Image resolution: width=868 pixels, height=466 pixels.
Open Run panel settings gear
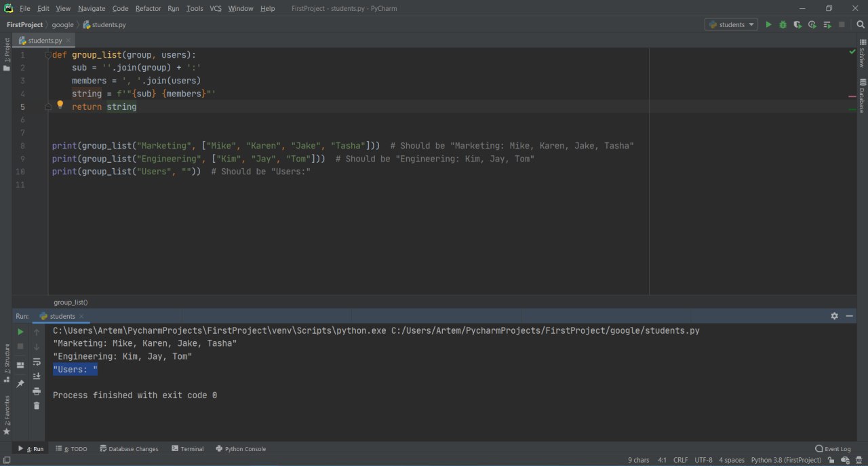[x=834, y=316]
